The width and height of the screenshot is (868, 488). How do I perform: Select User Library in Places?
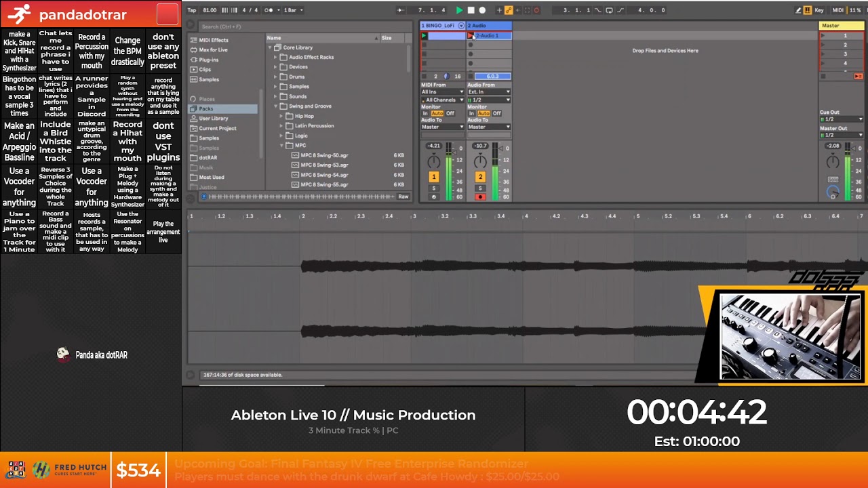214,119
